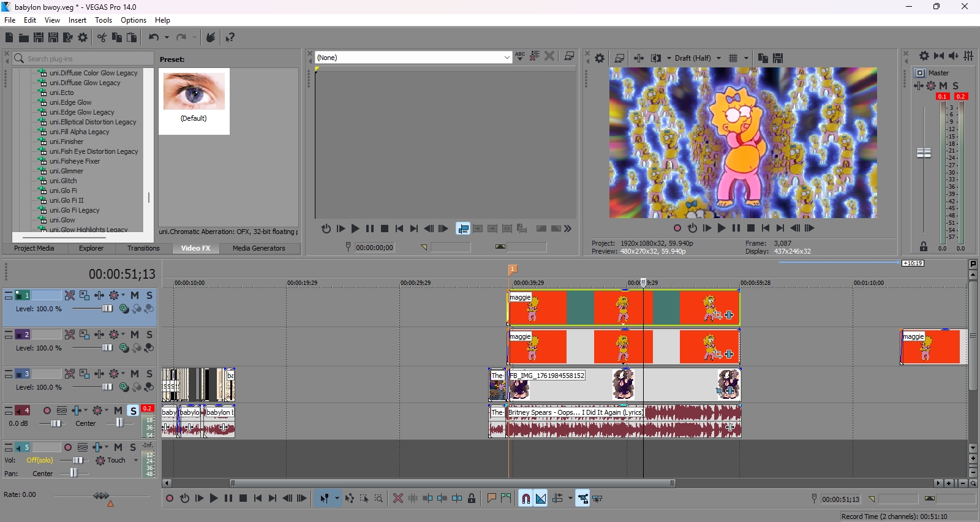This screenshot has height=522, width=980.
Task: Play the timeline from the transport bar
Action: click(x=214, y=499)
